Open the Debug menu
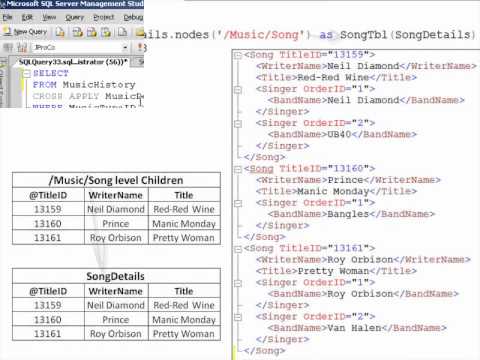Viewport: 480px width, 360px height. pyautogui.click(x=133, y=17)
